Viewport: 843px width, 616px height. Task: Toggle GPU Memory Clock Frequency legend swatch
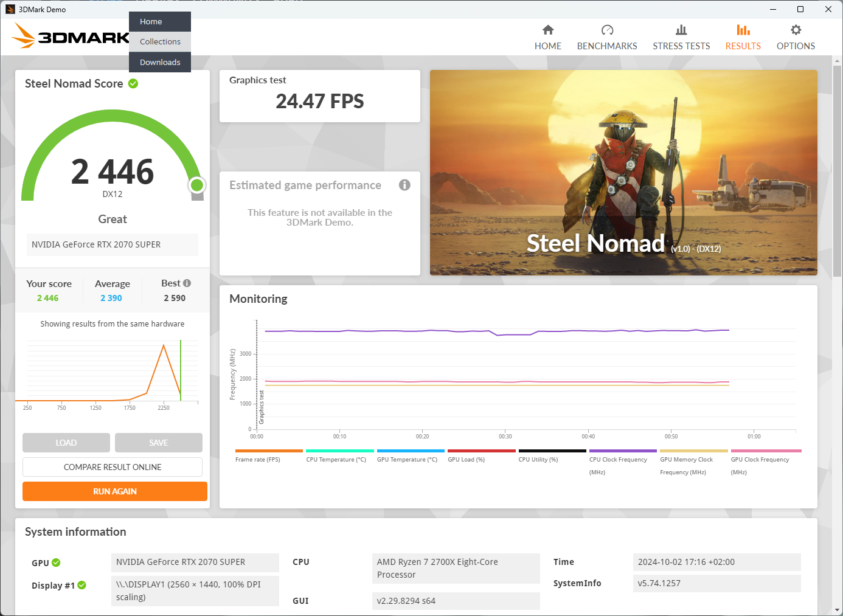click(694, 451)
